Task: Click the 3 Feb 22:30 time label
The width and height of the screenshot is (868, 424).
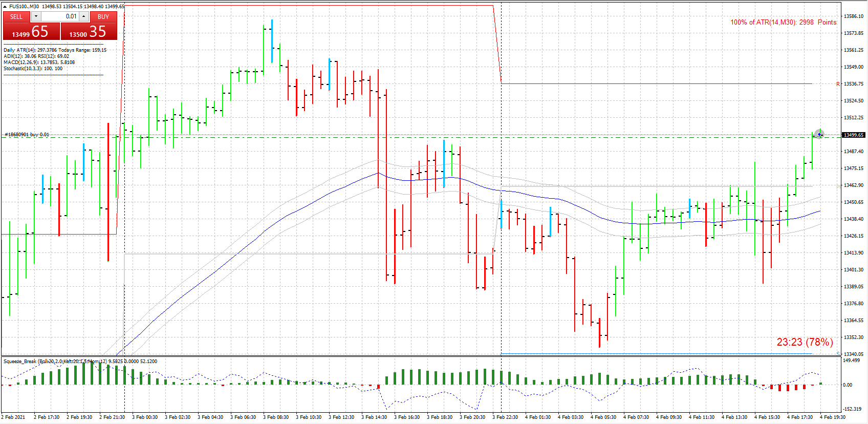Action: [505, 417]
